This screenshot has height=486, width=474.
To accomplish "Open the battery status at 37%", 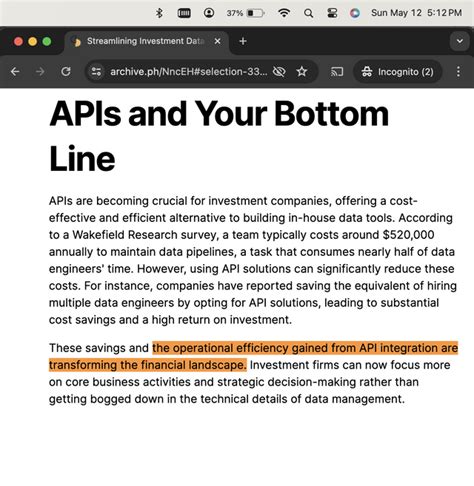I will point(245,13).
